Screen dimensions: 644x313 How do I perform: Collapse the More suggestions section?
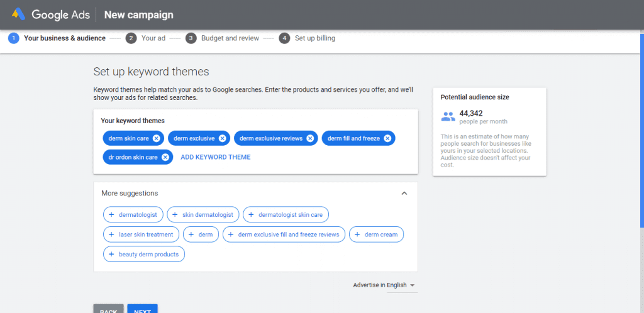pos(404,194)
